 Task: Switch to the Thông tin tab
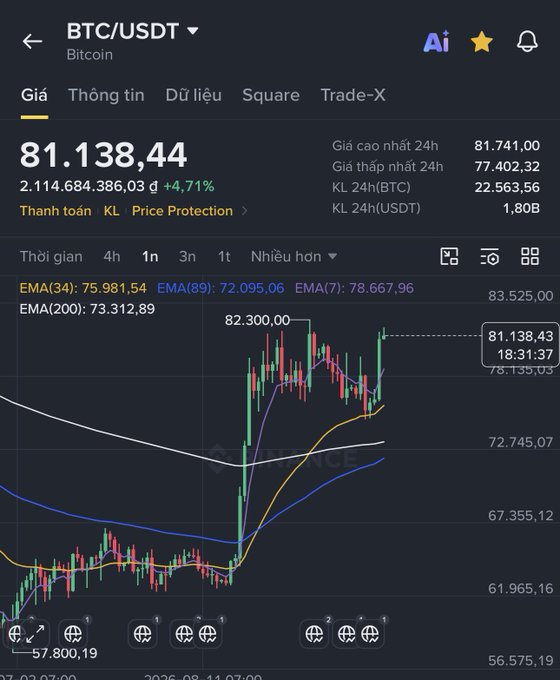(106, 95)
